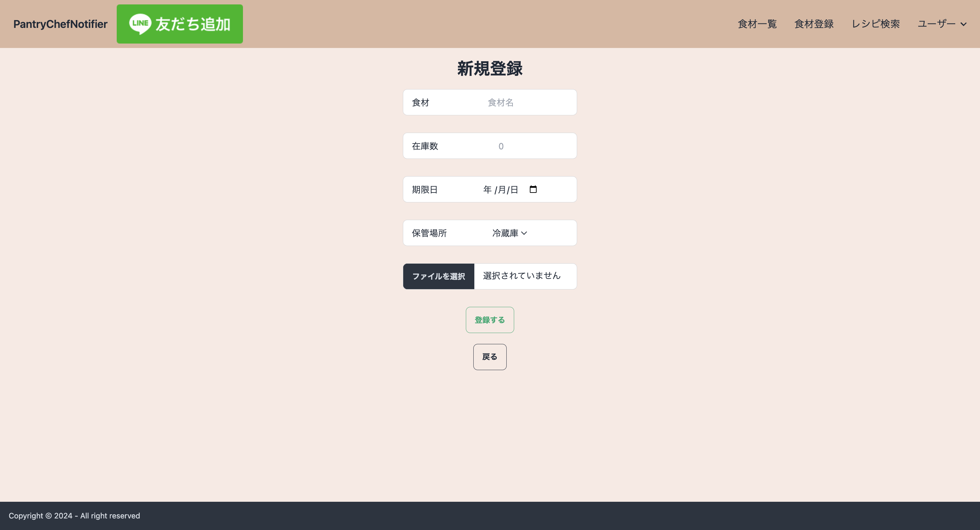Click the 月 part of date field
This screenshot has height=530, width=980.
click(502, 189)
